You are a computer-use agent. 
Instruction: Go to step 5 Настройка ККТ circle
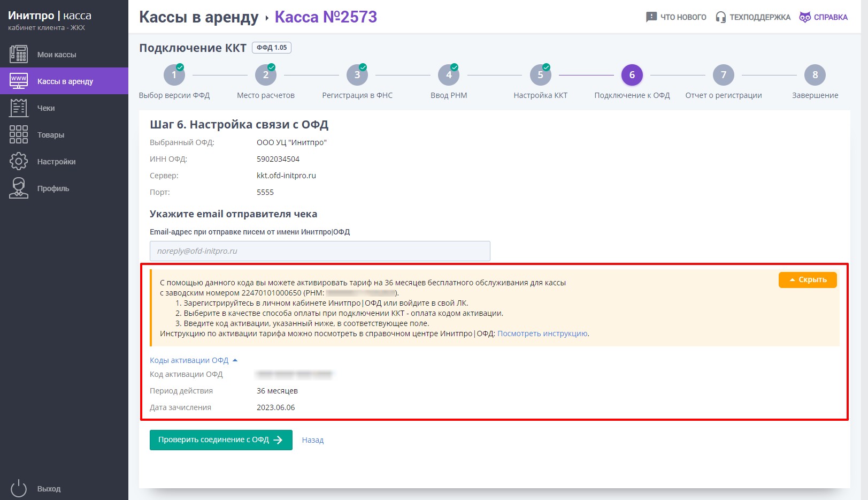tap(541, 74)
